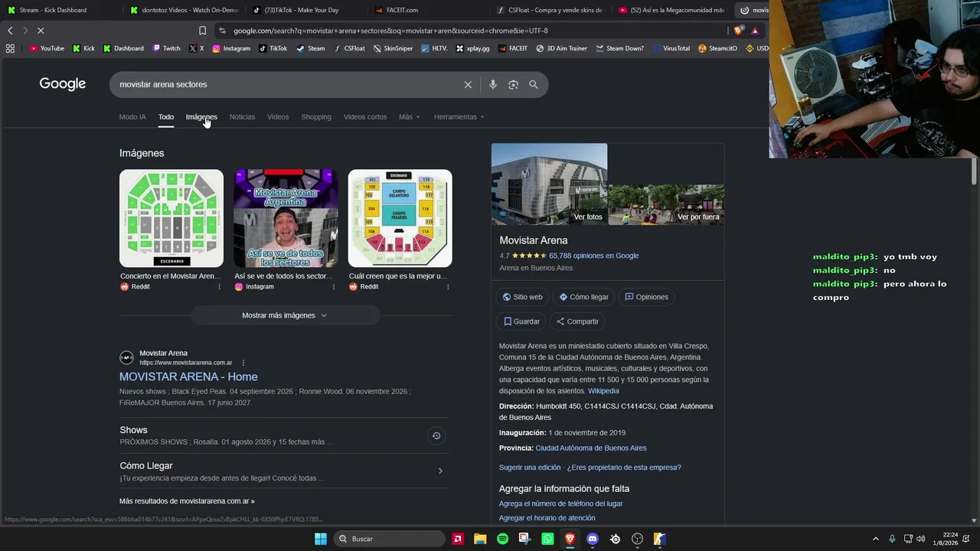
Task: Open WhatsApp from the taskbar
Action: click(x=547, y=539)
